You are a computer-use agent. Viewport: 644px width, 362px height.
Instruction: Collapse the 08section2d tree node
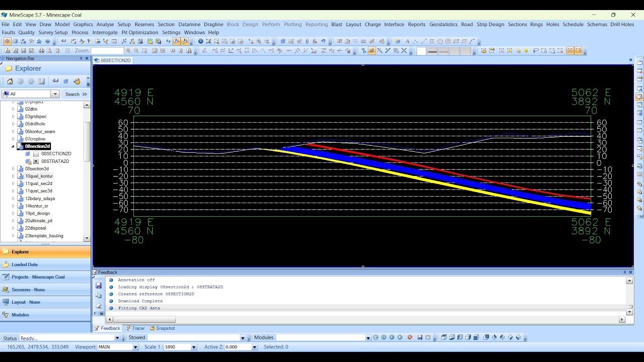tap(14, 146)
